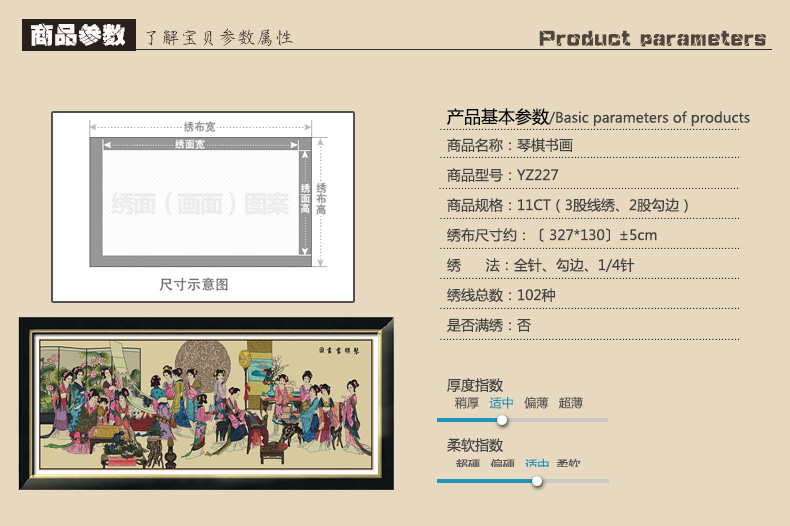Open the framed 琴棋书画 embroidery picture
790x526 pixels.
[207, 404]
